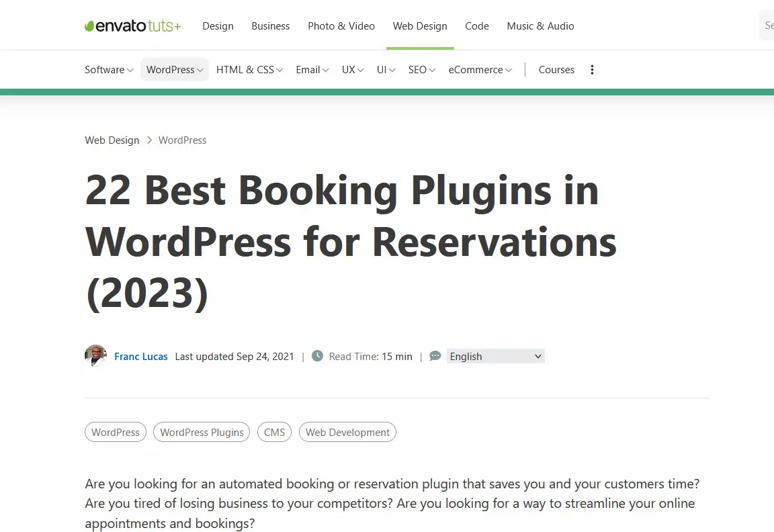Expand the UX dropdown
Screen dimensions: 774x532
[352, 69]
